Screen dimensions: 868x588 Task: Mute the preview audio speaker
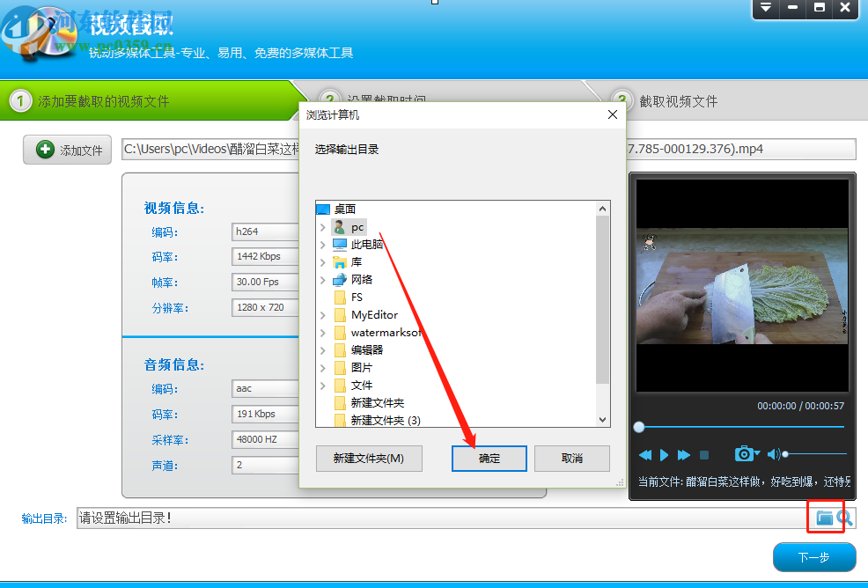774,454
